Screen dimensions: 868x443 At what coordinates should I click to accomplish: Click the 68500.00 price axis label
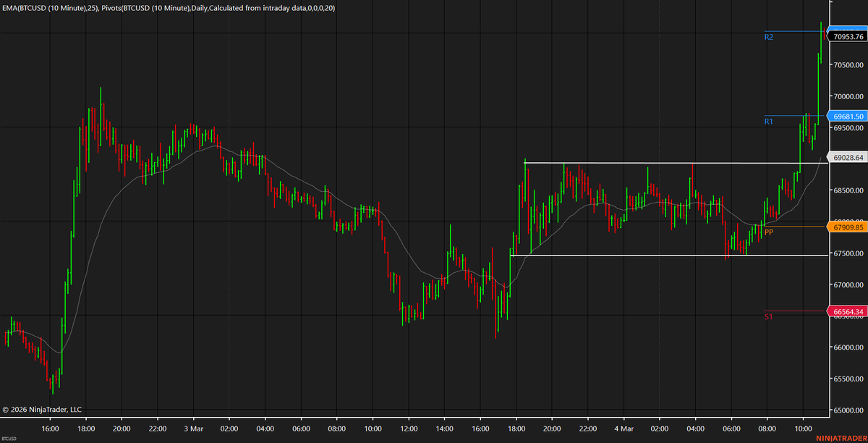point(848,190)
